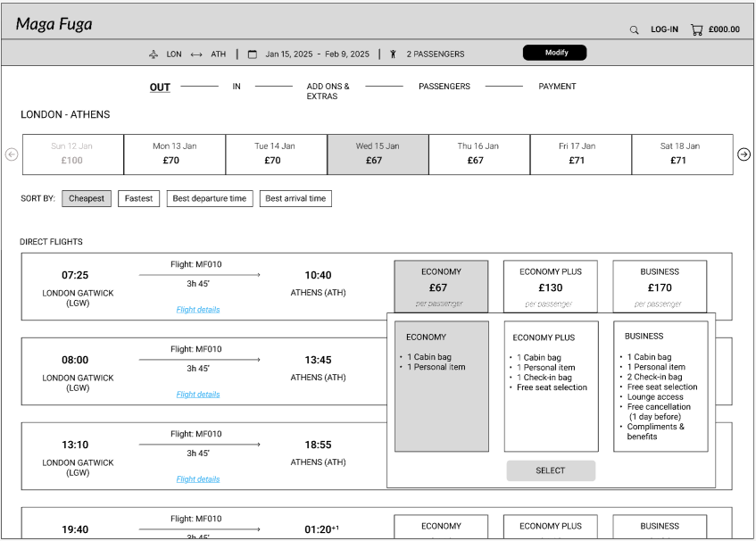Sort flights by Fastest
The height and width of the screenshot is (541, 756).
coord(138,198)
